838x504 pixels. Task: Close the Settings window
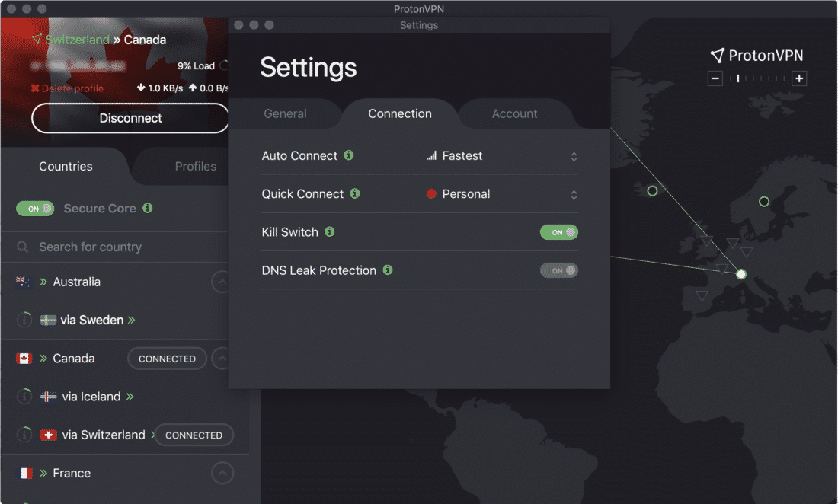(239, 24)
